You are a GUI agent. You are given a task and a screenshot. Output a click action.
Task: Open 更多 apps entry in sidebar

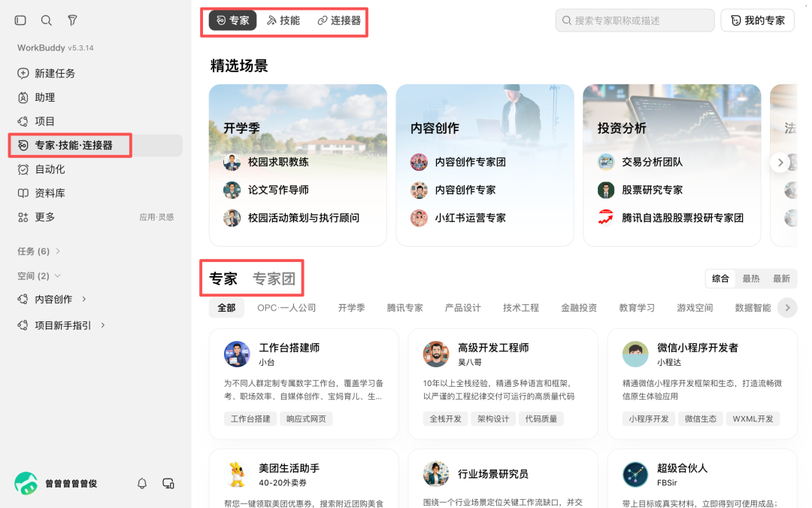point(95,217)
